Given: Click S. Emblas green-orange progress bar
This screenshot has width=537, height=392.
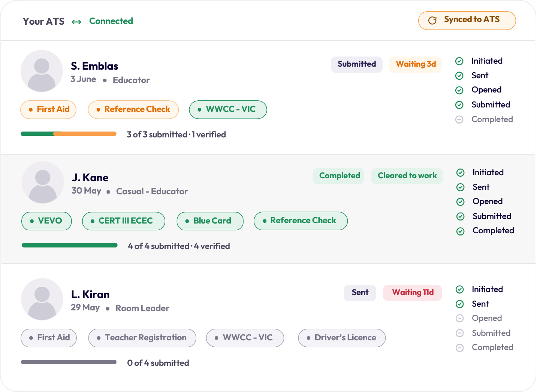Looking at the screenshot, I should coord(69,134).
